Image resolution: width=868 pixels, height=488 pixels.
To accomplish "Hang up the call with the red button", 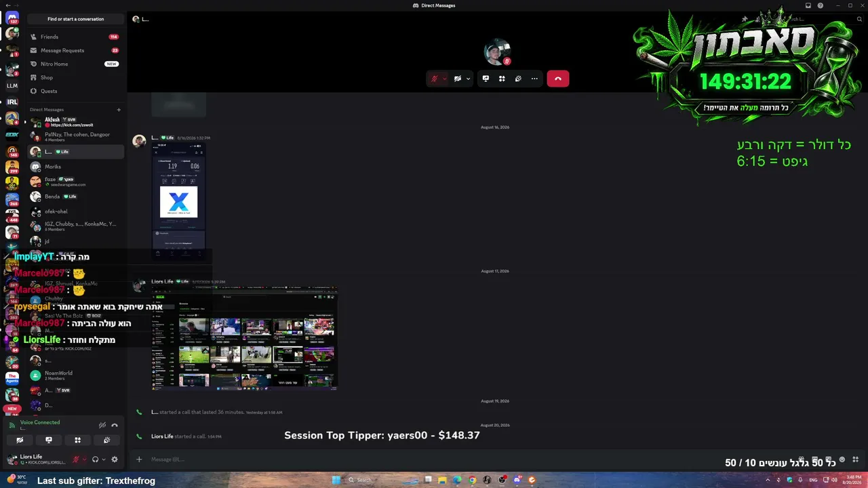I will (x=558, y=79).
